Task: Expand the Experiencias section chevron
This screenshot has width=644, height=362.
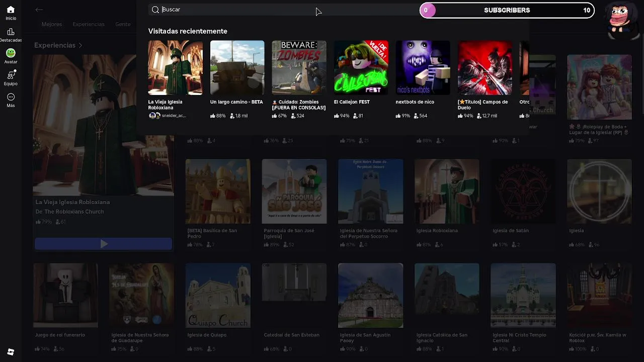Action: tap(80, 45)
